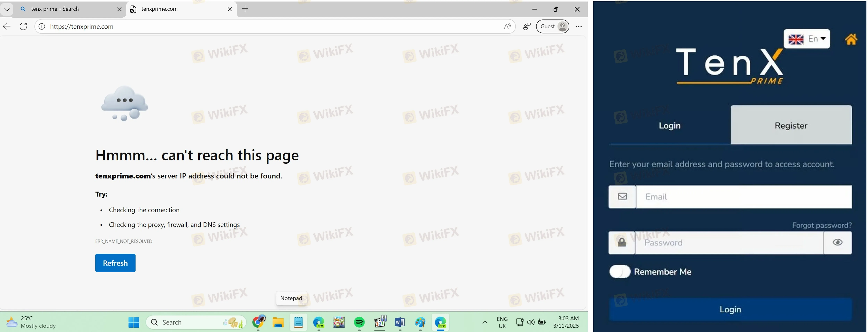Open the Guest profile button
Screen dimensions: 868x332
pyautogui.click(x=552, y=26)
